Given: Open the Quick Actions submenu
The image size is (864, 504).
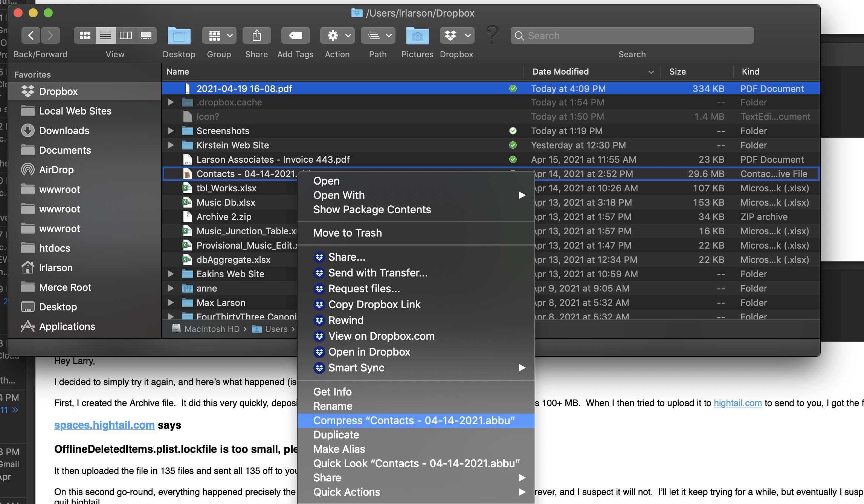Looking at the screenshot, I should pos(416,492).
